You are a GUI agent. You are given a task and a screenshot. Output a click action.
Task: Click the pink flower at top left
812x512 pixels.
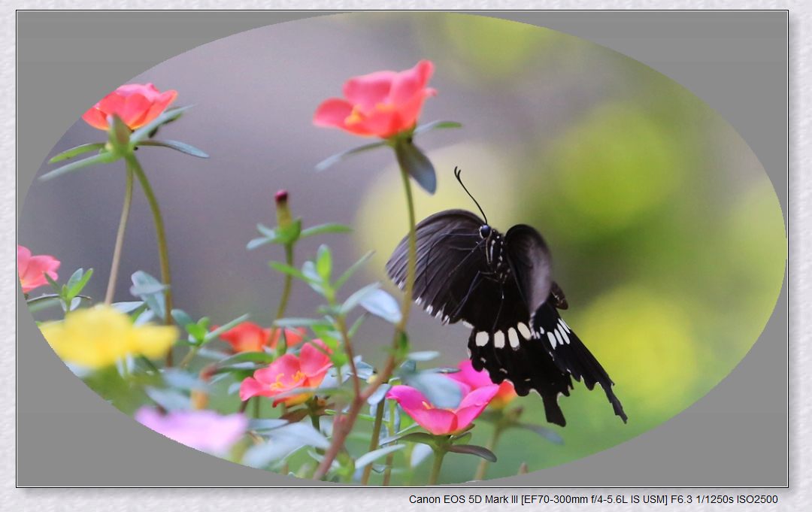point(130,105)
